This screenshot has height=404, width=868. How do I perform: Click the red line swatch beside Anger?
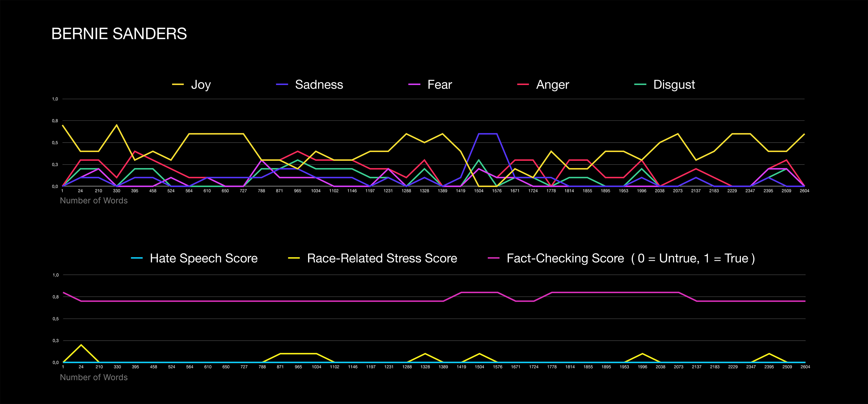[x=523, y=84]
